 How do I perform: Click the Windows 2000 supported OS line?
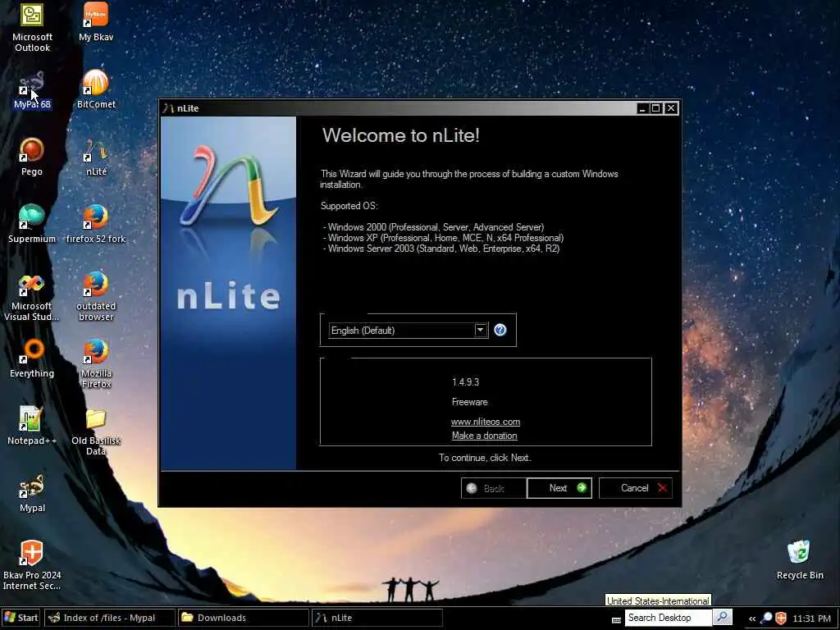(x=433, y=227)
